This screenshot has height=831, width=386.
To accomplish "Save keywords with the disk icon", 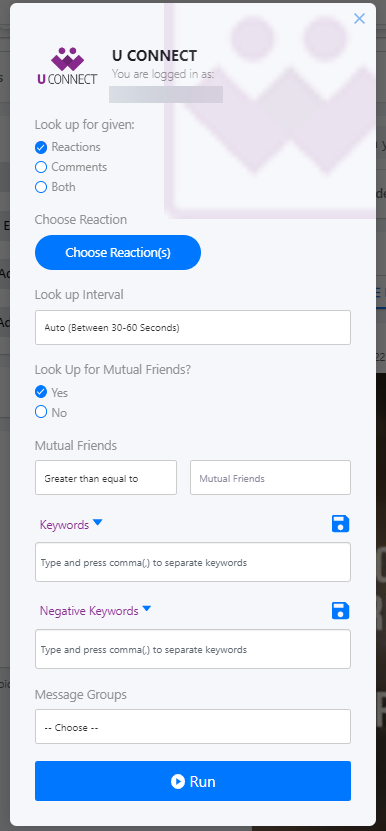I will (340, 524).
